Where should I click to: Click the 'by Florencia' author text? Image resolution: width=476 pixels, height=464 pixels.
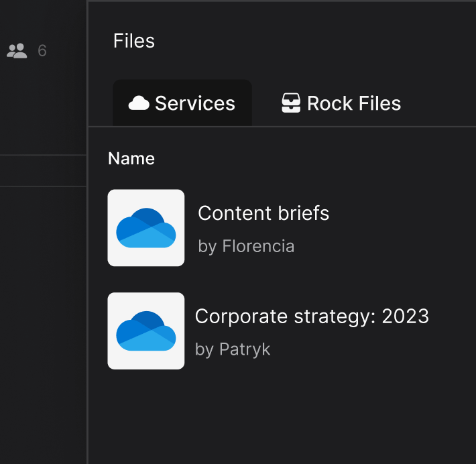(x=246, y=246)
